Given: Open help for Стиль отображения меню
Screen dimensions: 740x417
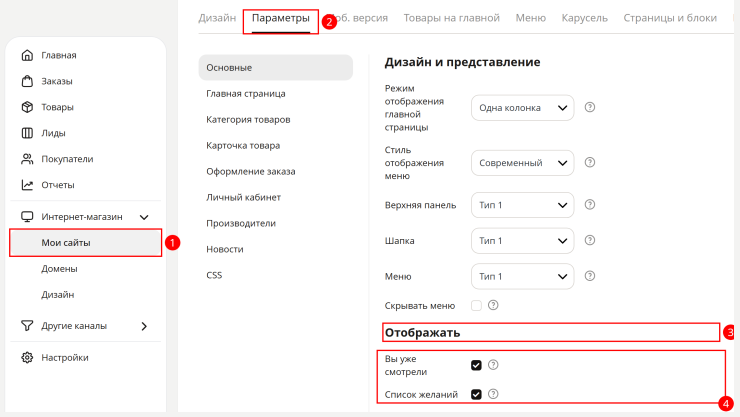Looking at the screenshot, I should [589, 162].
